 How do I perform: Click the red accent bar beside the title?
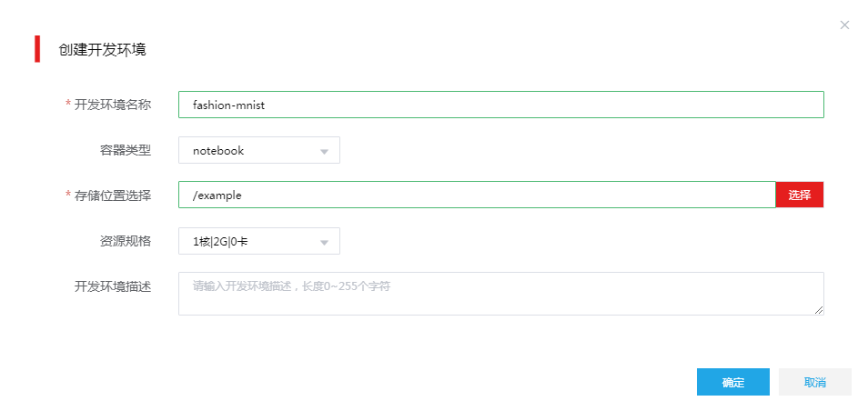pos(37,49)
